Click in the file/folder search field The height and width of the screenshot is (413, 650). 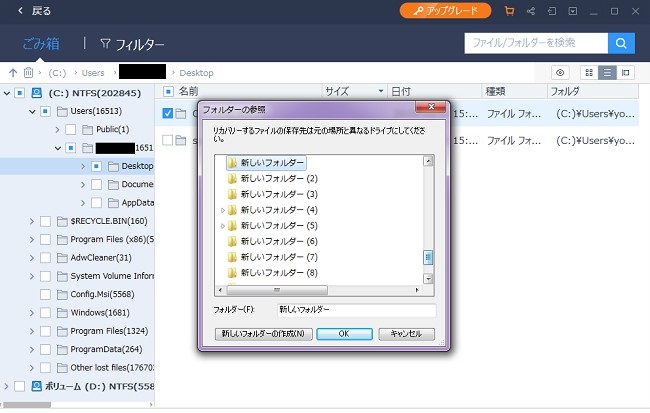coord(536,43)
